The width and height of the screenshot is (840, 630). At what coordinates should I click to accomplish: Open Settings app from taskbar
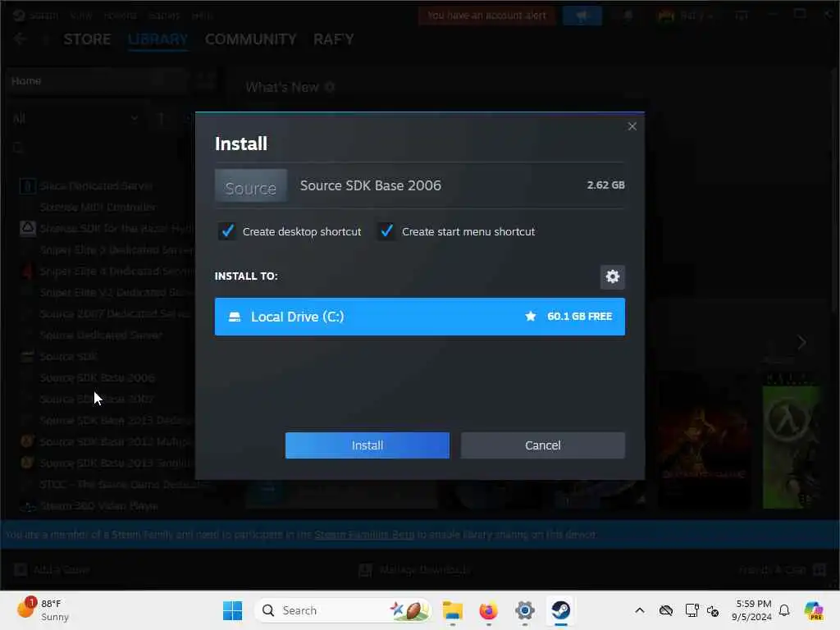525,610
